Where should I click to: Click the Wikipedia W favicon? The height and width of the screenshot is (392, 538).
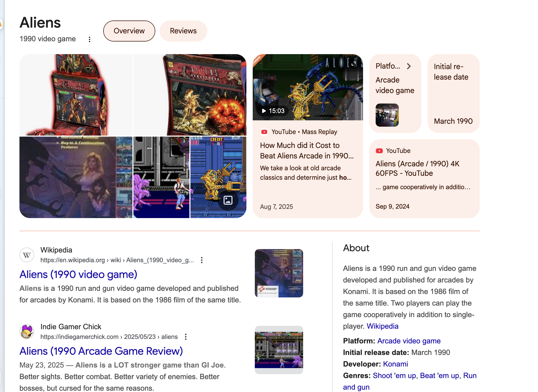point(27,255)
